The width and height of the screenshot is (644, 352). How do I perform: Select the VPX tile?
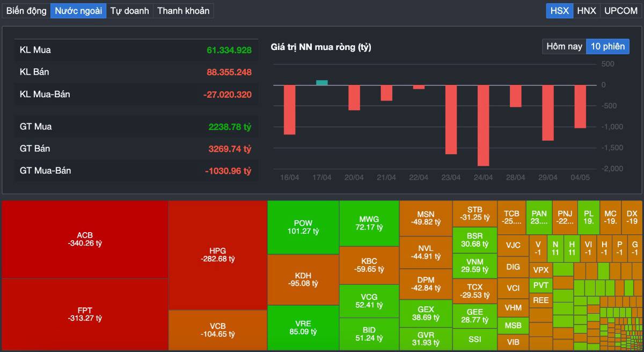tap(541, 270)
